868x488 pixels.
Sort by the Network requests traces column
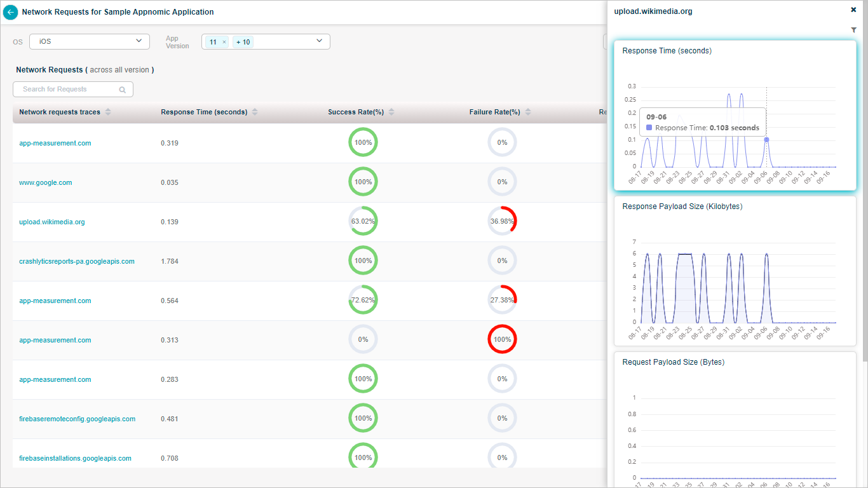tap(108, 112)
